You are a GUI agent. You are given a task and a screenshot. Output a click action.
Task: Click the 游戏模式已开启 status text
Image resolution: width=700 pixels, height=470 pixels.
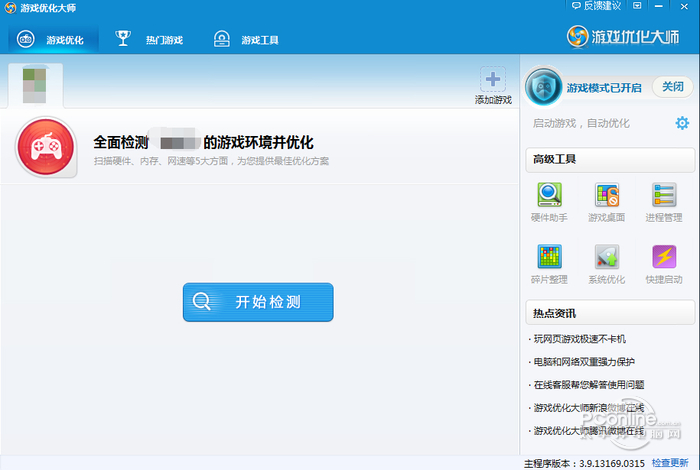pyautogui.click(x=604, y=87)
